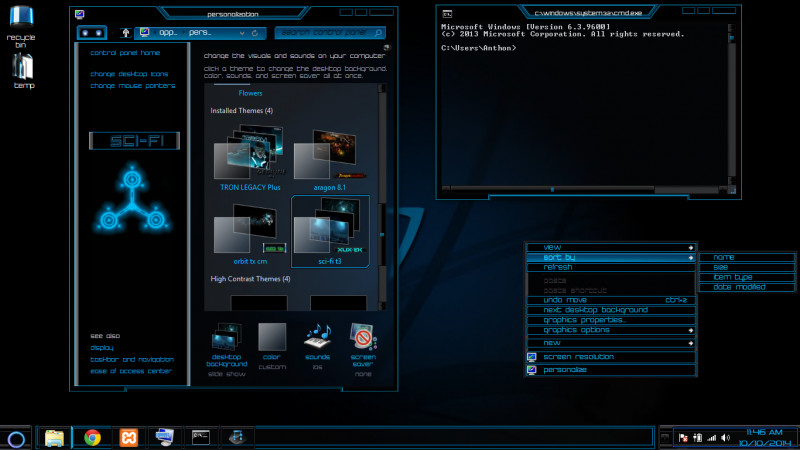Expand the New submenu
Screen dimensions: 800x450
(x=611, y=343)
